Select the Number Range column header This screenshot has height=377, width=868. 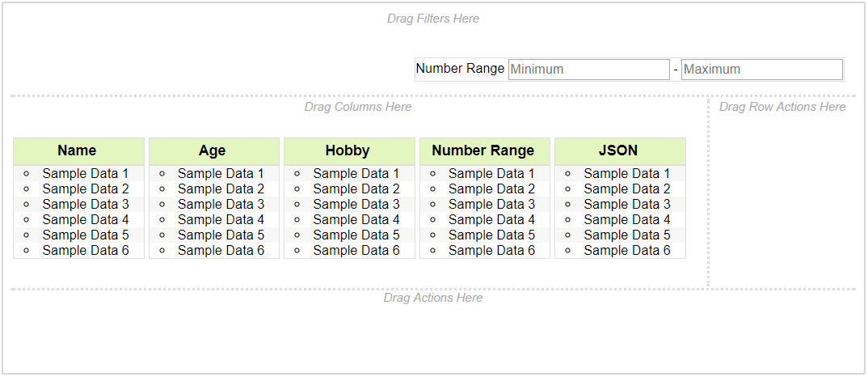tap(483, 150)
